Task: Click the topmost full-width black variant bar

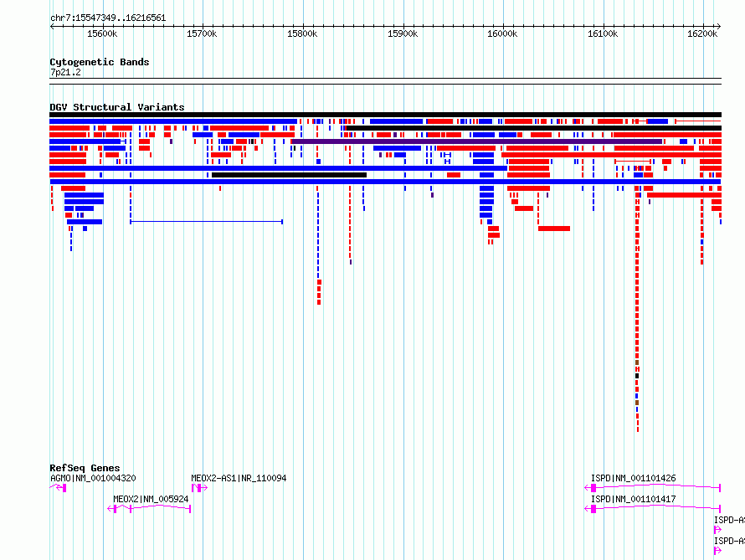Action: coord(385,115)
